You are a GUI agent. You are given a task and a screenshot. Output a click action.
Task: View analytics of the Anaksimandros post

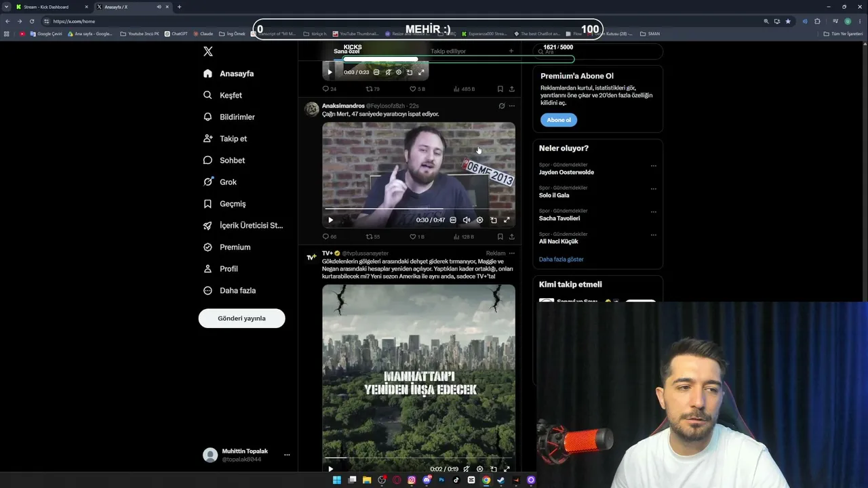coord(463,237)
